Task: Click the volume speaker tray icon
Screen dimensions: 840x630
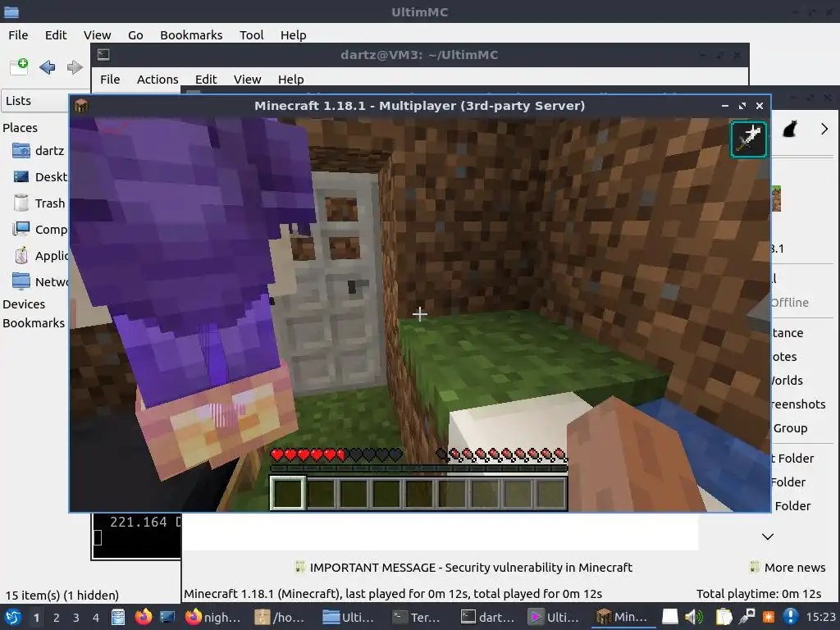Action: pyautogui.click(x=694, y=617)
